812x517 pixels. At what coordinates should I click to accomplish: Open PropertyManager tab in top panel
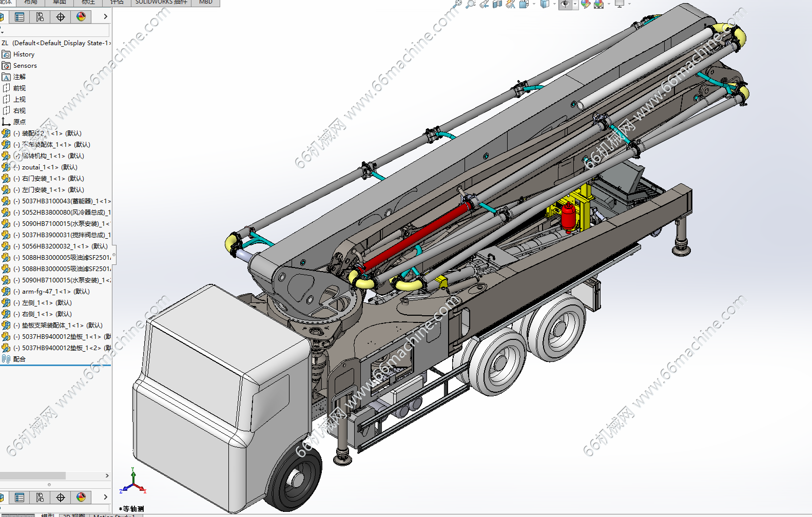tap(20, 17)
